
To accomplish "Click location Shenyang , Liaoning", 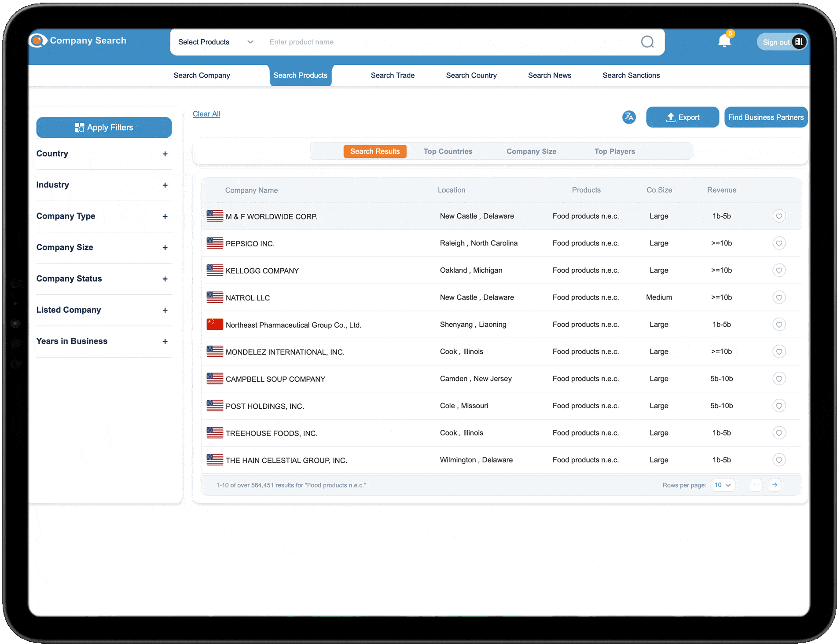I will tap(473, 324).
